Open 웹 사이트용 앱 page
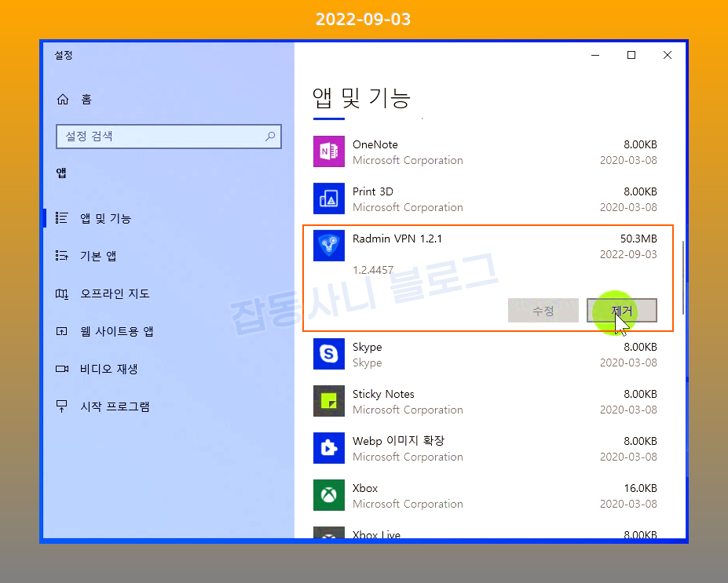The image size is (728, 583). (116, 331)
